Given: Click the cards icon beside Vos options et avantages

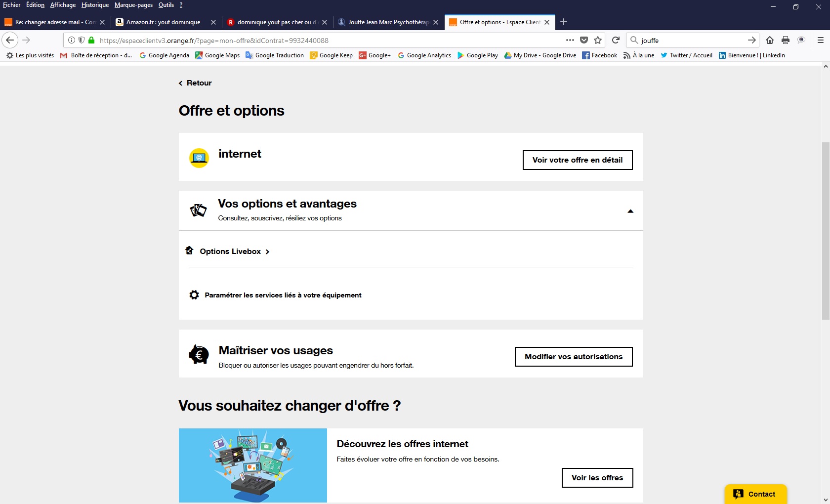Looking at the screenshot, I should pyautogui.click(x=198, y=210).
